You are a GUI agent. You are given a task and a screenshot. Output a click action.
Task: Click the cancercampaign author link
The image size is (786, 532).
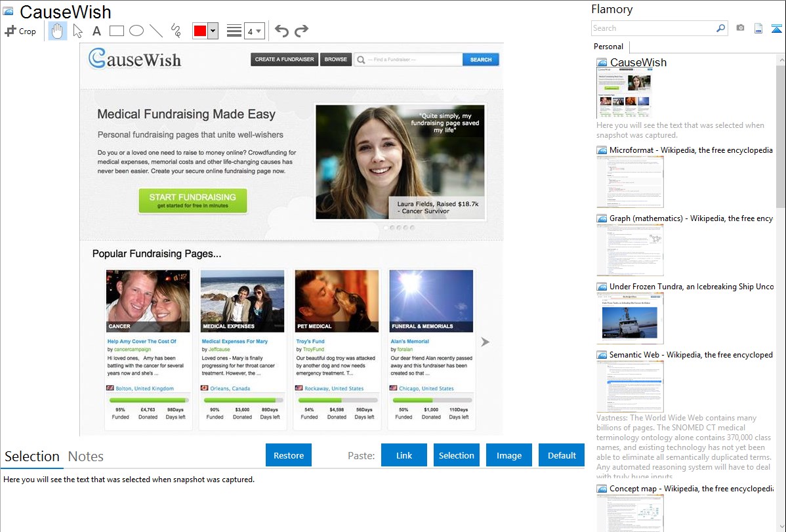pyautogui.click(x=133, y=350)
